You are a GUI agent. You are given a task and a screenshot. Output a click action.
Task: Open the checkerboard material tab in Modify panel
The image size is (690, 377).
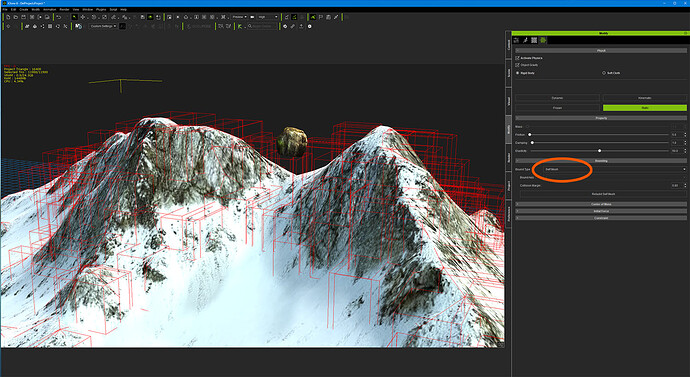coord(534,40)
